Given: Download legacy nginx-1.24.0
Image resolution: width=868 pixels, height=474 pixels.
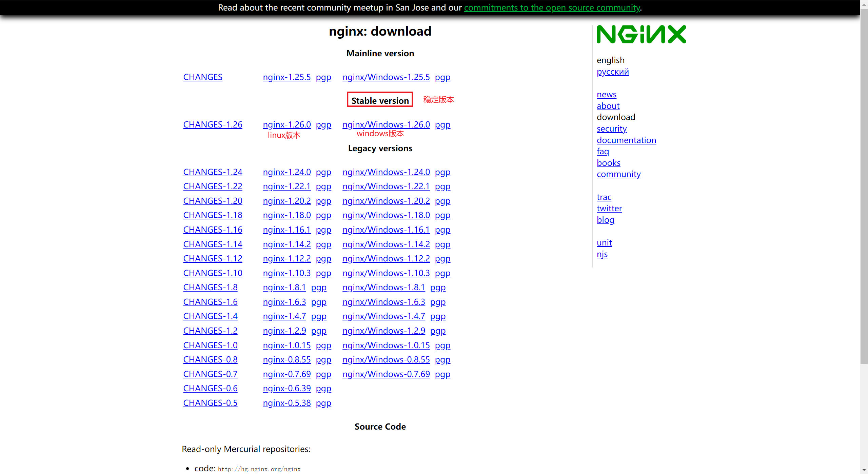Looking at the screenshot, I should click(x=287, y=172).
